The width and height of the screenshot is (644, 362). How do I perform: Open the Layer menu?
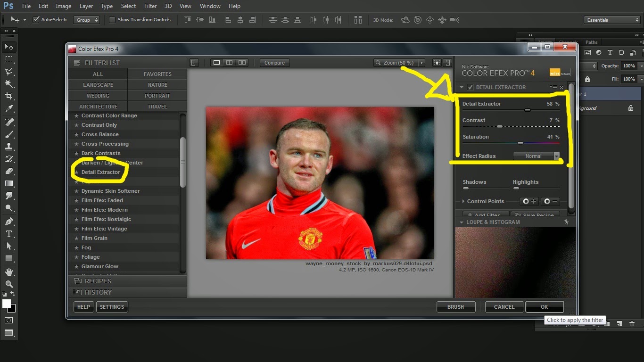pyautogui.click(x=86, y=6)
